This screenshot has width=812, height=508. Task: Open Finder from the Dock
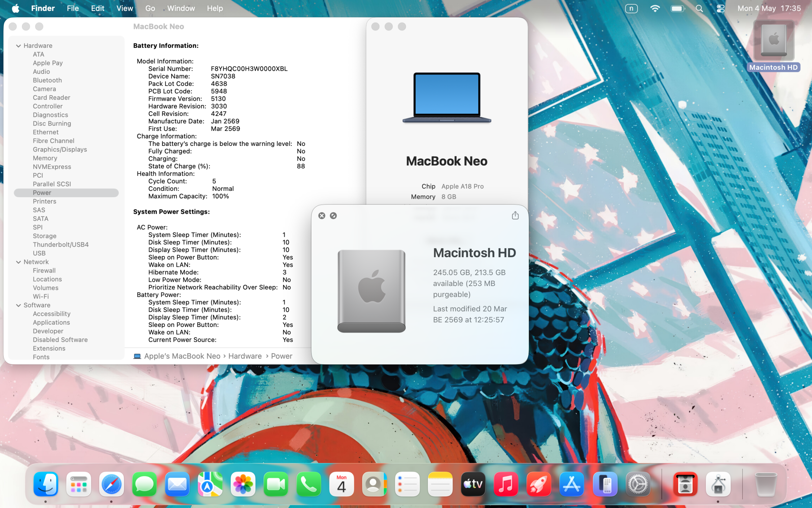(46, 484)
